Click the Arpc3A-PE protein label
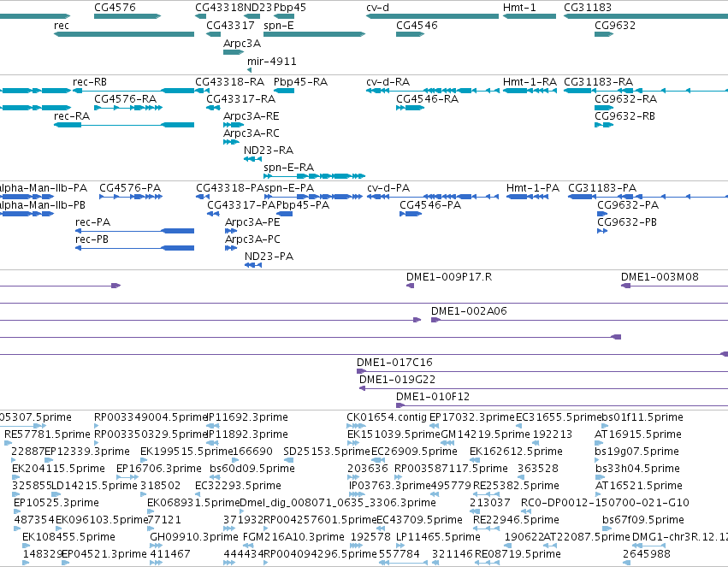The height and width of the screenshot is (567, 728). point(252,222)
